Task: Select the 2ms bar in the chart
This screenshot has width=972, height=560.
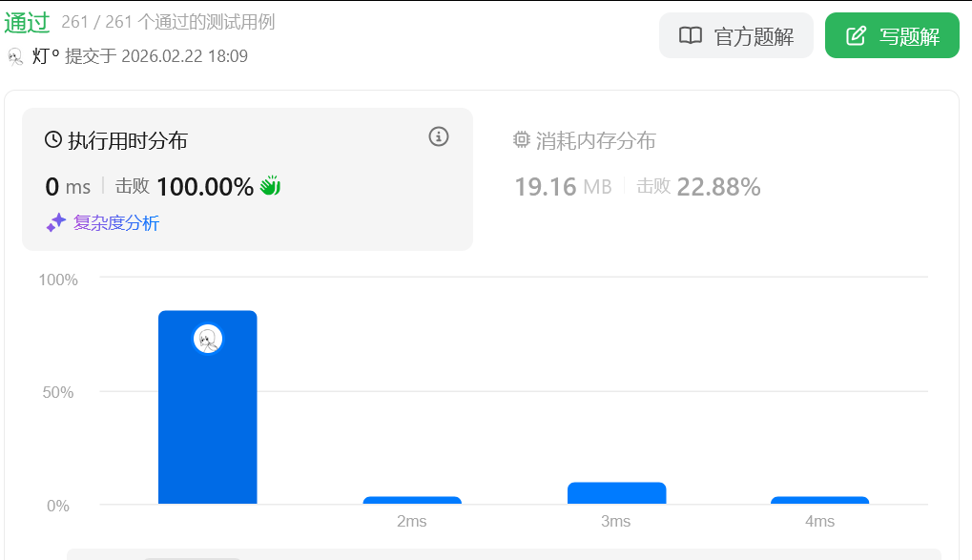Action: [x=412, y=500]
